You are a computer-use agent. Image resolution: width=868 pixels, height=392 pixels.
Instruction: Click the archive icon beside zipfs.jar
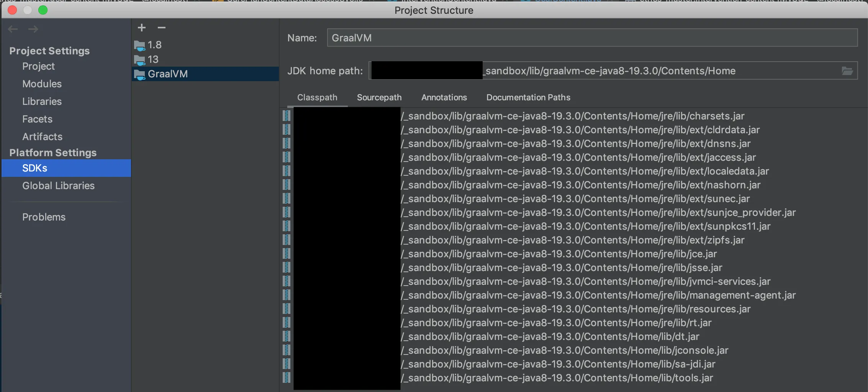287,240
